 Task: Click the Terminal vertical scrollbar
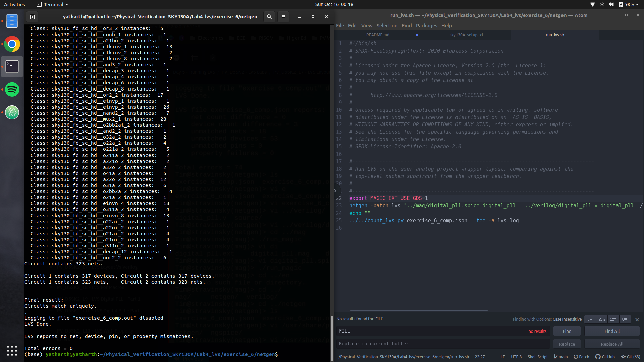332,338
